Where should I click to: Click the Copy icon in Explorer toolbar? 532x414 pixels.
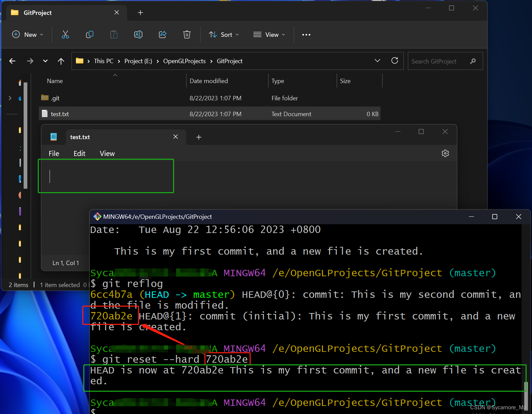click(90, 34)
